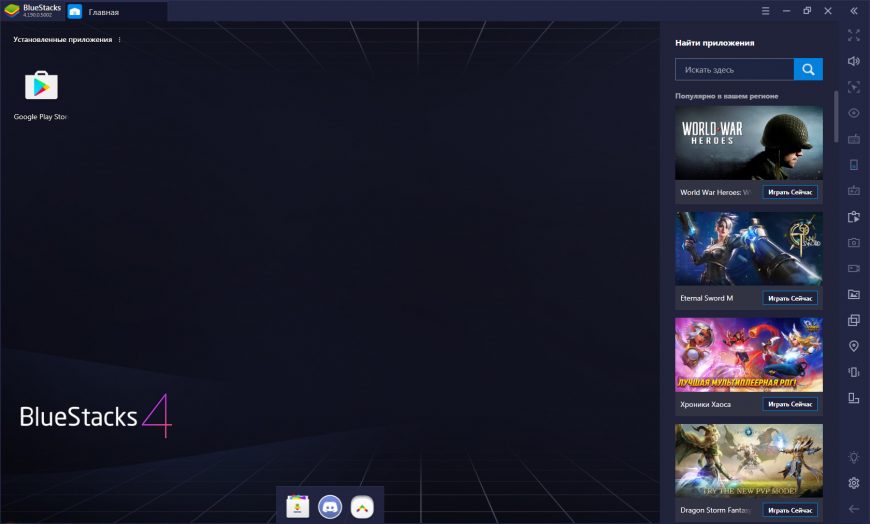Toggle the eye icon in sidebar
This screenshot has width=870, height=524.
854,113
